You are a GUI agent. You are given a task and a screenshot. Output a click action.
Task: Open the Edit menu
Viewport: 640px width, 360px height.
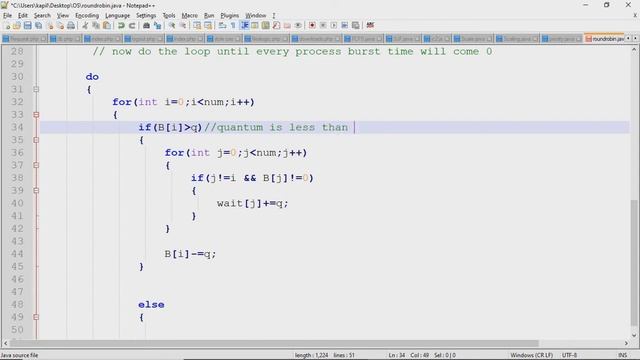tap(22, 16)
